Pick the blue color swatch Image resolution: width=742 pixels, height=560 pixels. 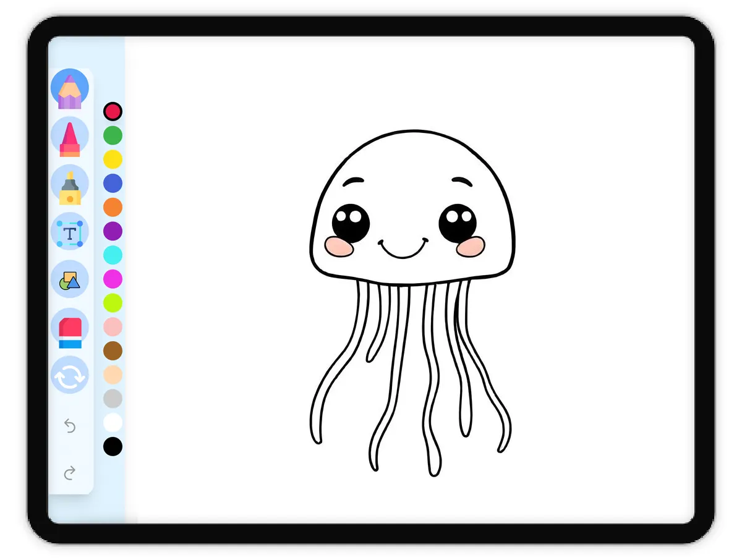[x=113, y=184]
